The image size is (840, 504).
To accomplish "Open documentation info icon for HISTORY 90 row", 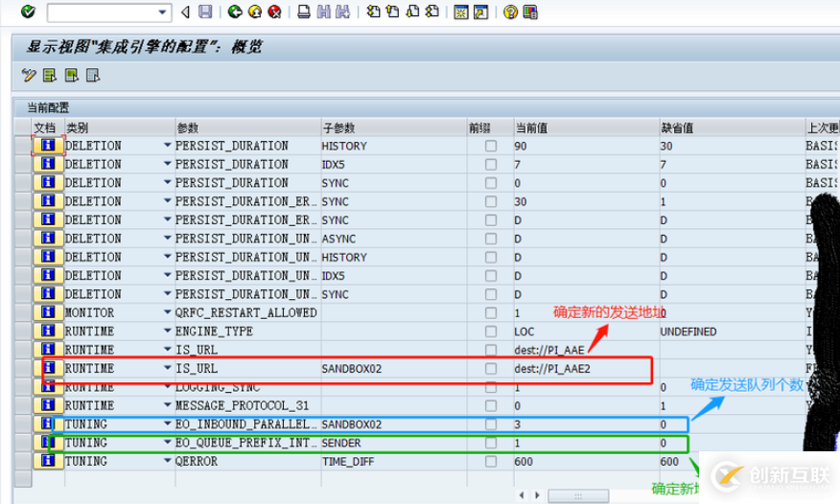I will (x=48, y=146).
